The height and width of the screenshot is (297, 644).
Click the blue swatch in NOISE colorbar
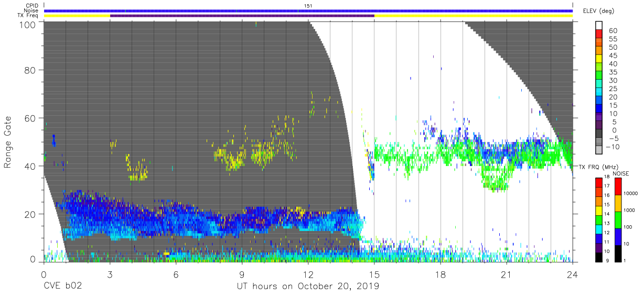point(618,236)
